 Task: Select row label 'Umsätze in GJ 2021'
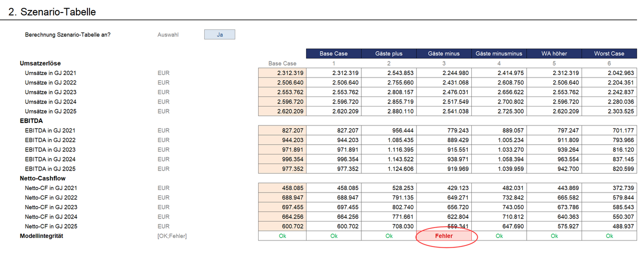tap(50, 73)
